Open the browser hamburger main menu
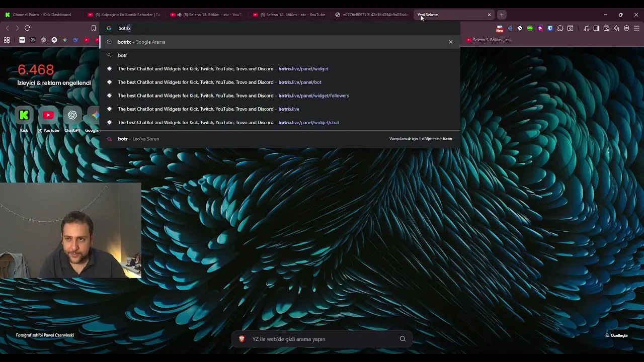Screen dimensions: 644x362 (636, 28)
